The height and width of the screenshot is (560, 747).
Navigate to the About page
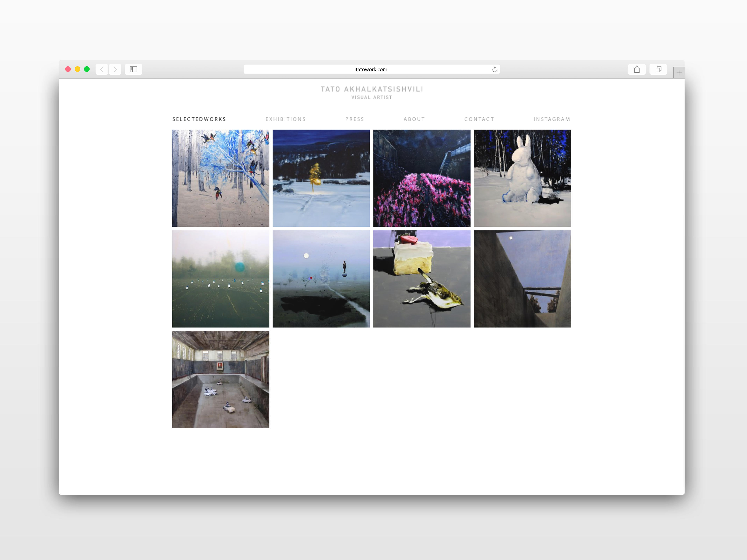coord(414,119)
